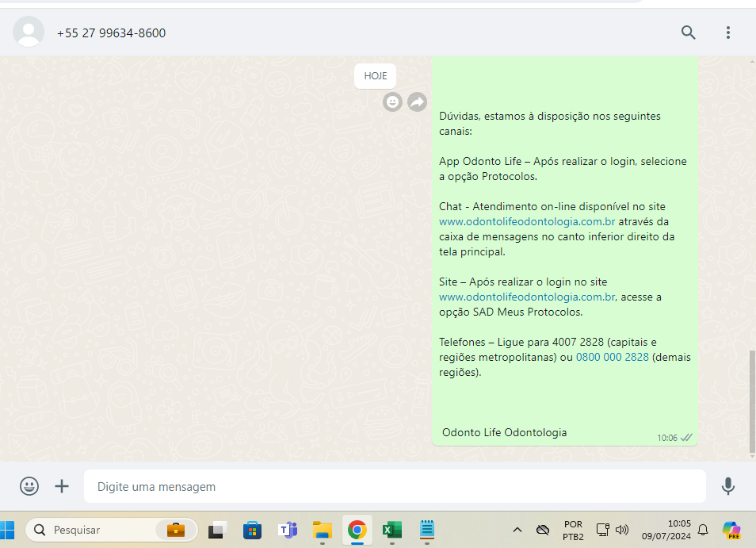Open notifications bell icon
756x548 pixels.
703,530
